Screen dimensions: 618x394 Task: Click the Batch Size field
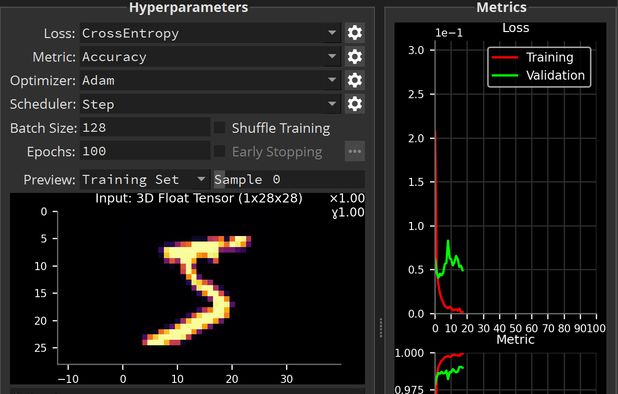145,128
